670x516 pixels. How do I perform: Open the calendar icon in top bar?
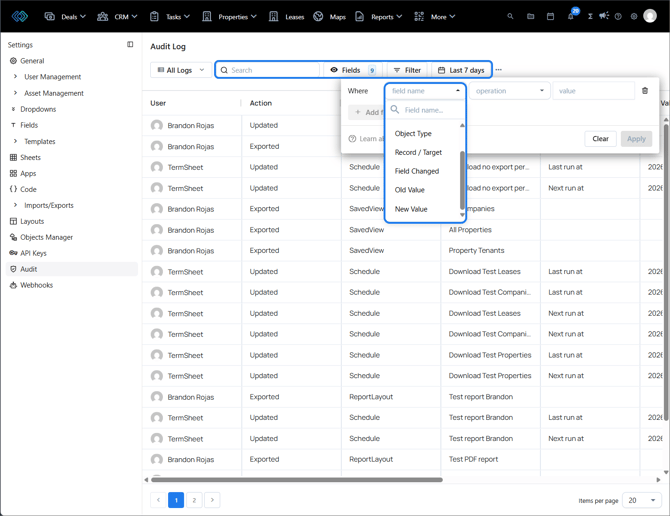pyautogui.click(x=550, y=17)
